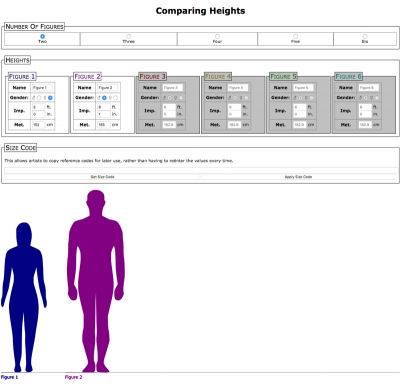Click the Figure 1 label under silhouette
The height and width of the screenshot is (392, 400).
(9, 377)
